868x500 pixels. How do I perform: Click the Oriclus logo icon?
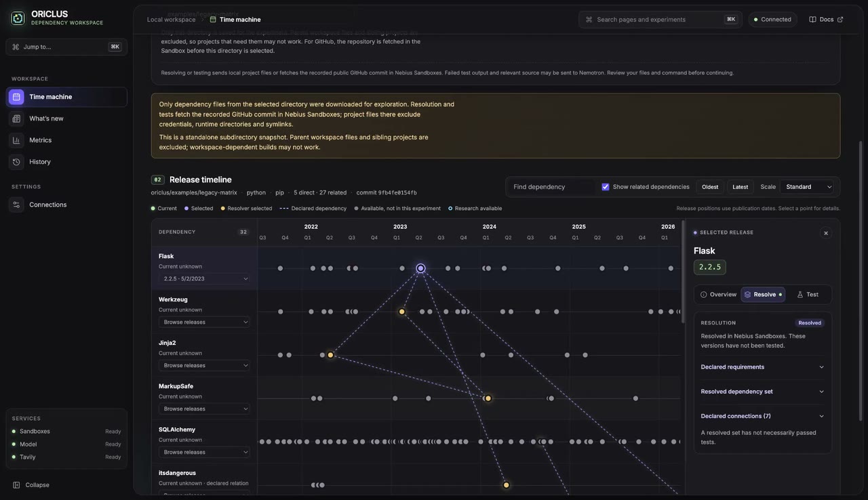click(18, 18)
